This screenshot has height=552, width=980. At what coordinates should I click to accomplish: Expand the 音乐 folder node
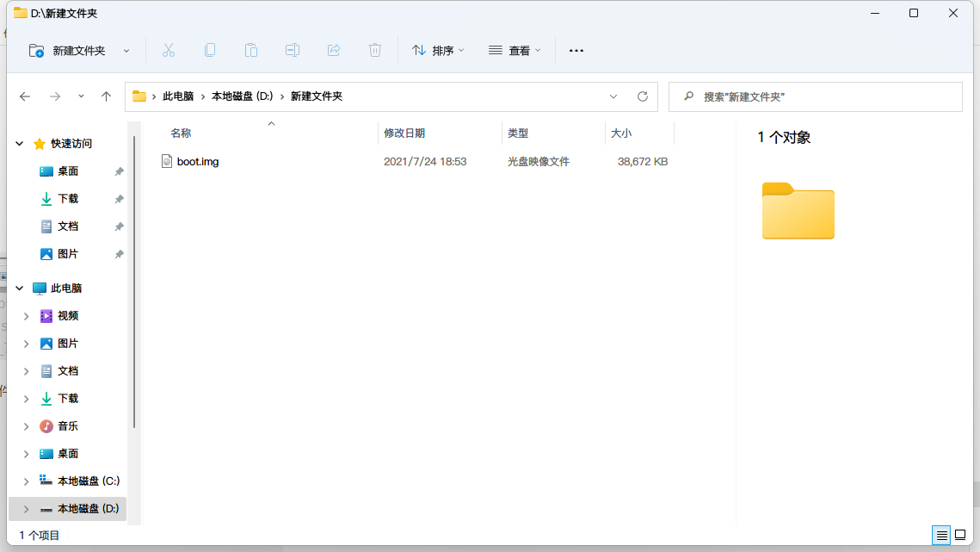[x=27, y=426]
